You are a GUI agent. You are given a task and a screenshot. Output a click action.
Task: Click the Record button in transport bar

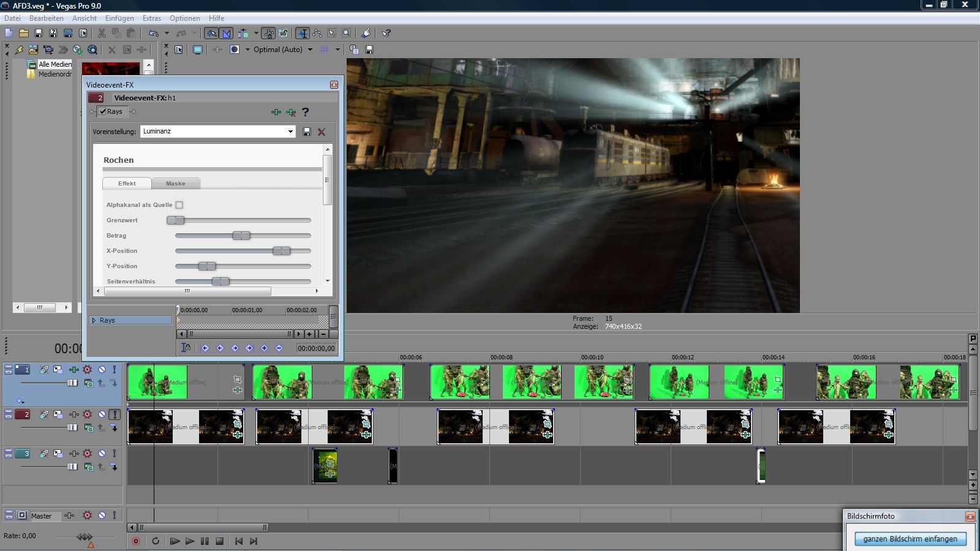click(136, 541)
